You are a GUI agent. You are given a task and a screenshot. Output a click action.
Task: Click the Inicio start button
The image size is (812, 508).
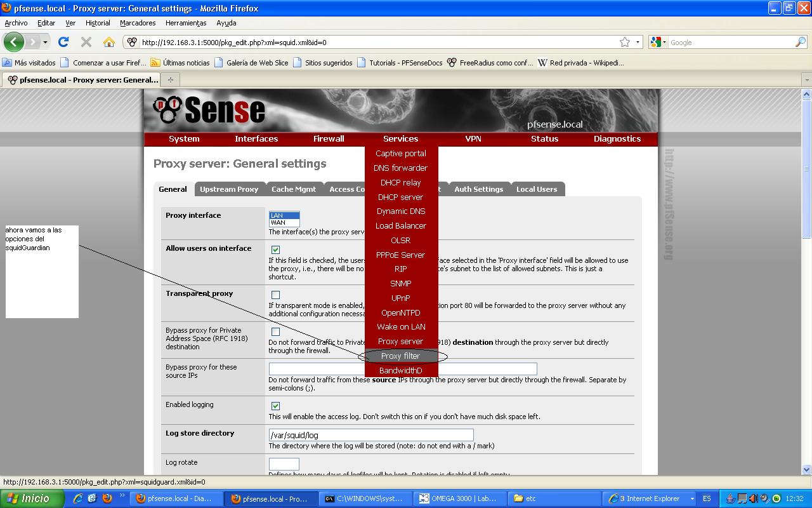click(x=32, y=498)
